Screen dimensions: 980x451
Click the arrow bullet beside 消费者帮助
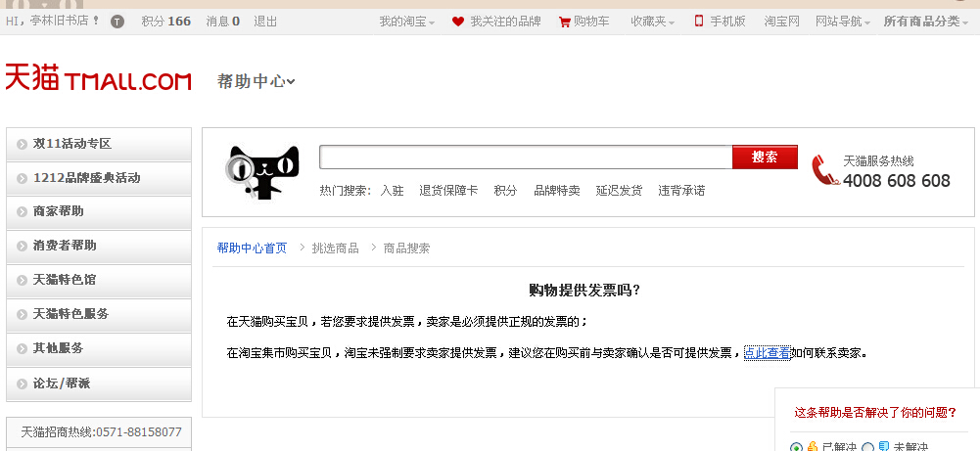point(23,247)
